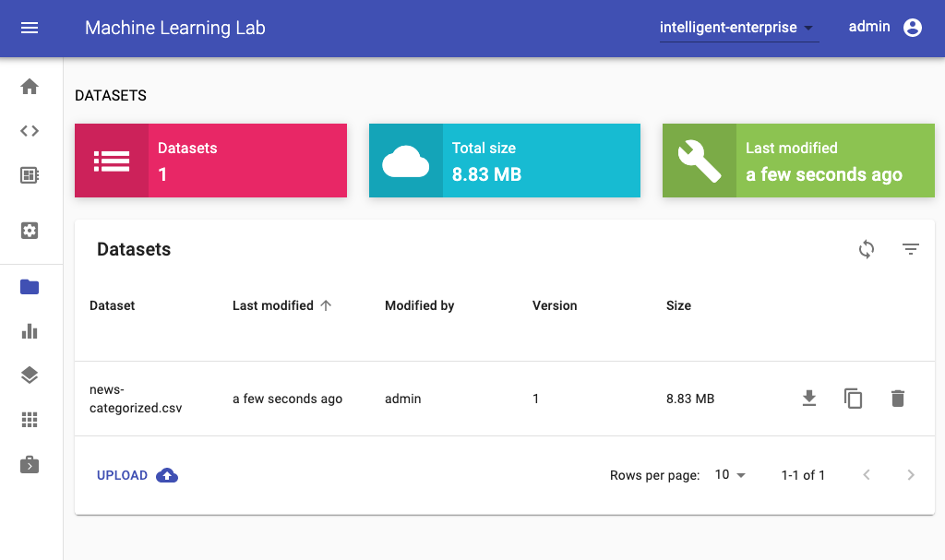The image size is (945, 560).
Task: Open the admin user account menu
Action: (885, 28)
